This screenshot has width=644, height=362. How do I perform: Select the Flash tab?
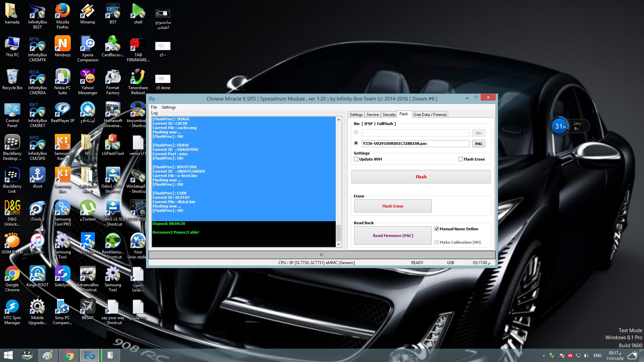(404, 114)
